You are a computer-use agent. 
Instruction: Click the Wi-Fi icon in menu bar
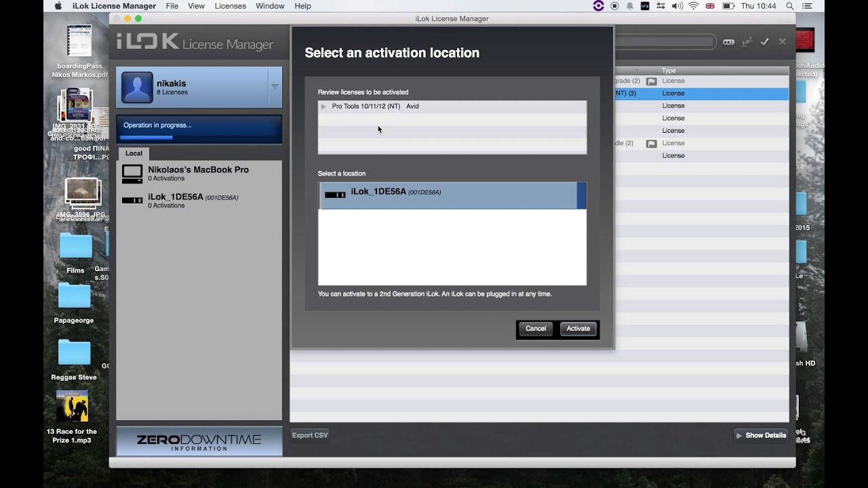(x=693, y=6)
